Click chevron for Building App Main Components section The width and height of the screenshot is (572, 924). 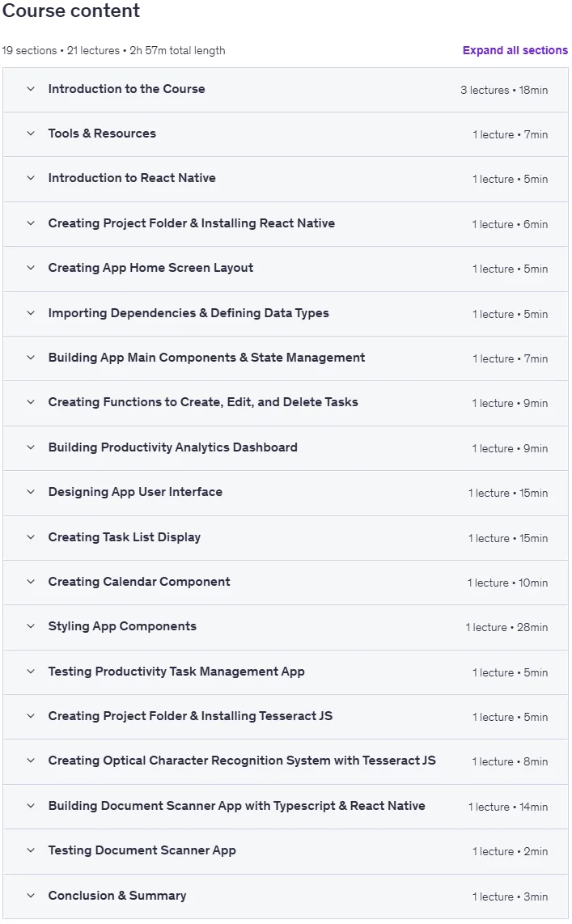[x=31, y=358]
